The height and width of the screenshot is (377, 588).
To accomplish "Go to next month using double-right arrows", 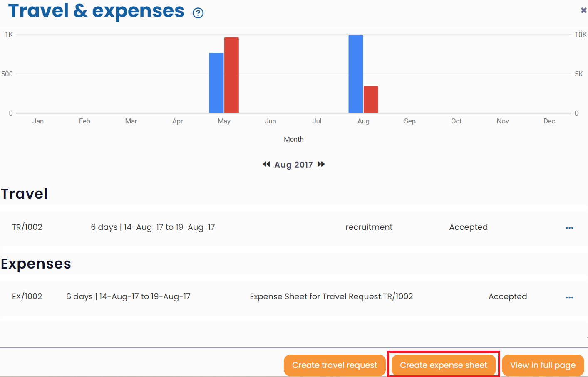I will [x=321, y=164].
